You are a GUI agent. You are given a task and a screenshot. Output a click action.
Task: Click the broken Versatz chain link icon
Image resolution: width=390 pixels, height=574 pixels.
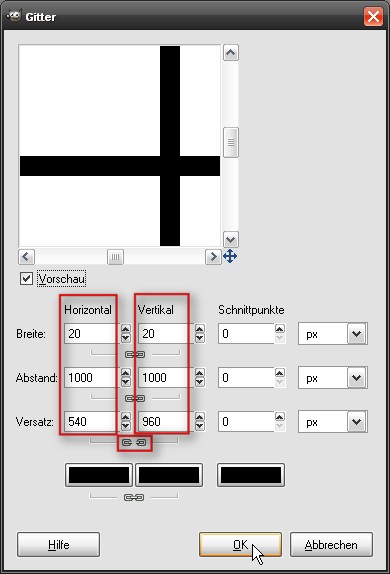(134, 443)
